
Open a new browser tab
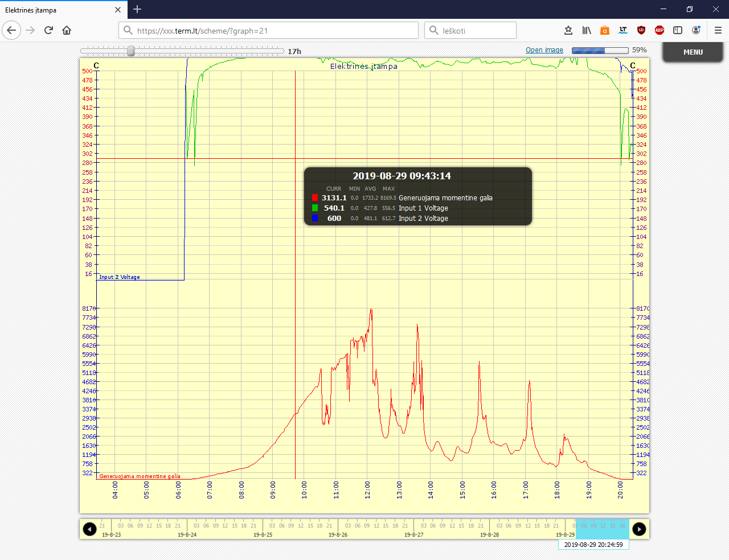tap(137, 9)
